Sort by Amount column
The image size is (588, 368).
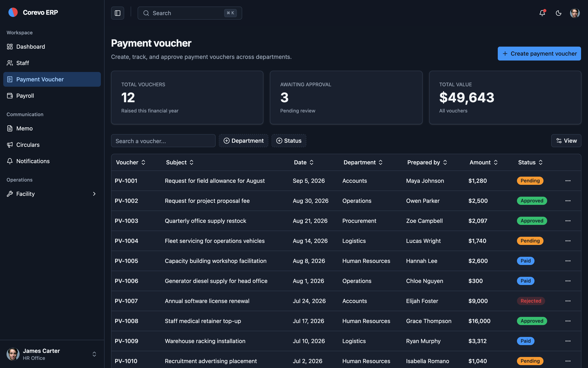pos(483,162)
